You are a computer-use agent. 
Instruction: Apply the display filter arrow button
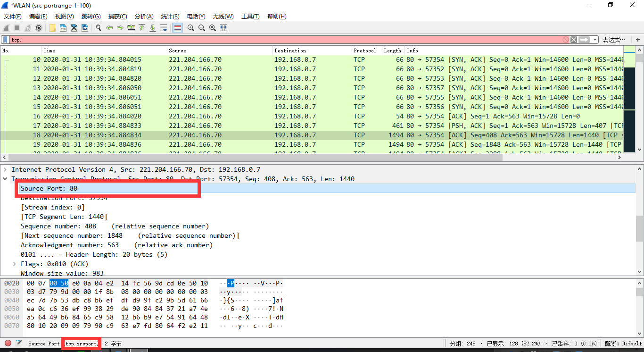(x=584, y=40)
